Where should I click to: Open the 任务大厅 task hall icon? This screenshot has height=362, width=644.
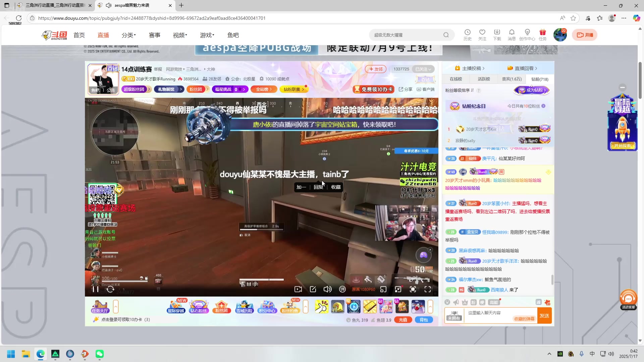pyautogui.click(x=100, y=307)
